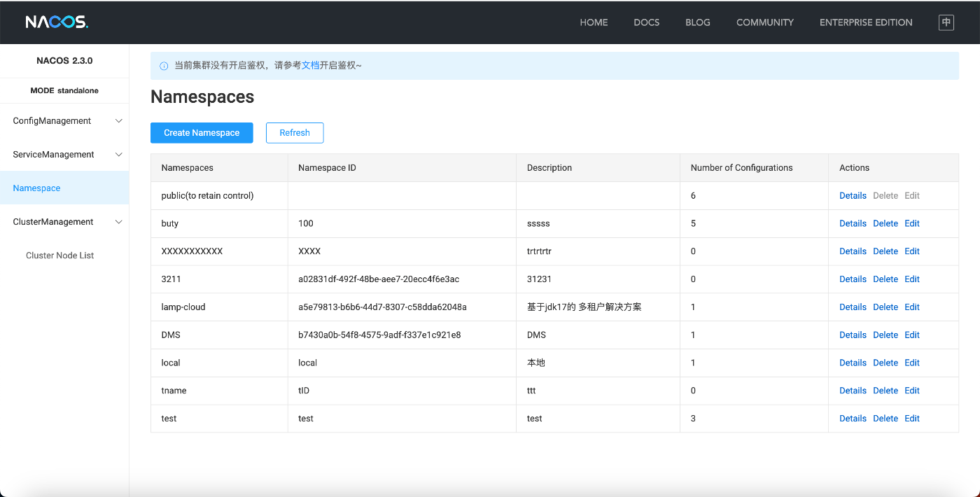The width and height of the screenshot is (980, 497).
Task: Click the NACOS 2.3.0 version label
Action: point(64,61)
